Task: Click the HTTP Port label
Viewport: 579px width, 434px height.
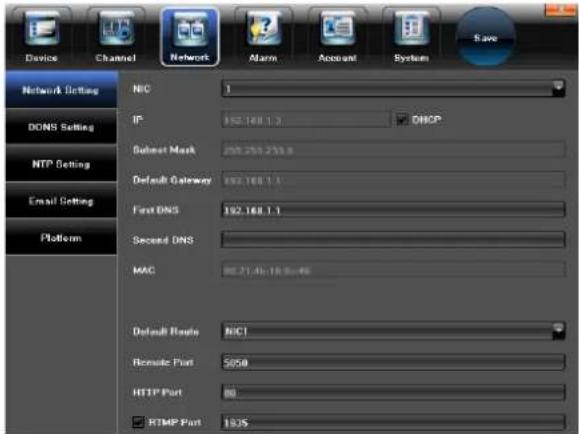Action: [157, 392]
